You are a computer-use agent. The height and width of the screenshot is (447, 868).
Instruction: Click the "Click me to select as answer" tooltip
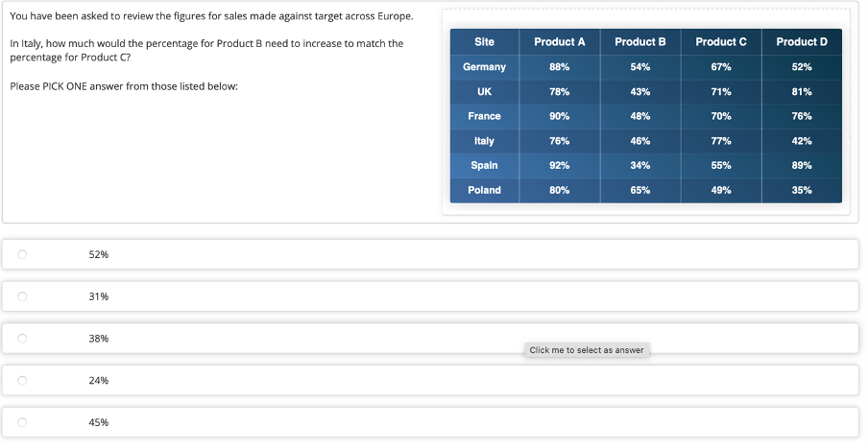(587, 350)
